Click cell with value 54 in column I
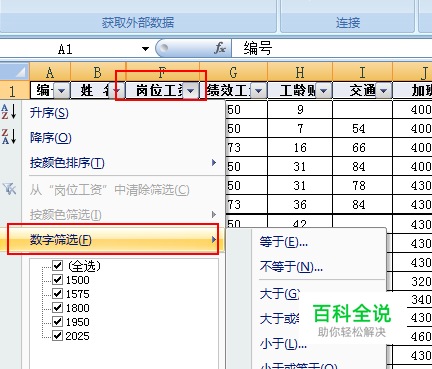The image size is (432, 369). [363, 129]
